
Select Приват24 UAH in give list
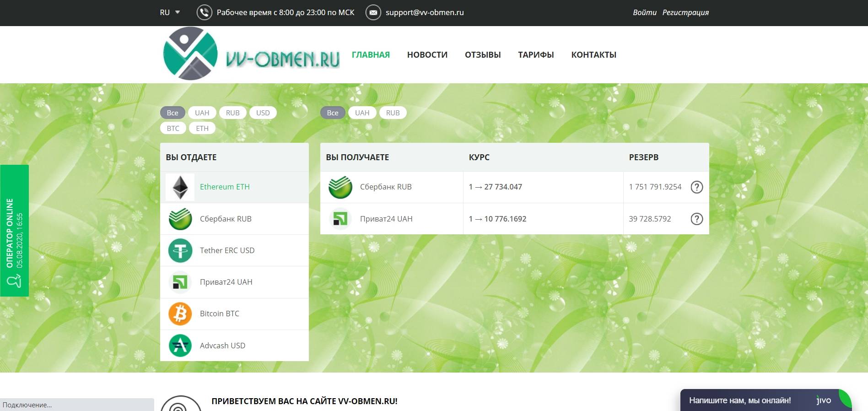234,282
